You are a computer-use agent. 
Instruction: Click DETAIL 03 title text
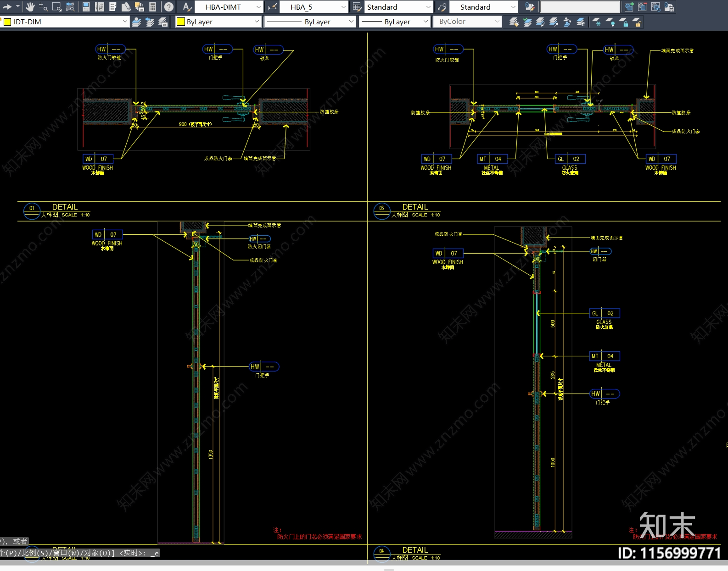pyautogui.click(x=415, y=207)
